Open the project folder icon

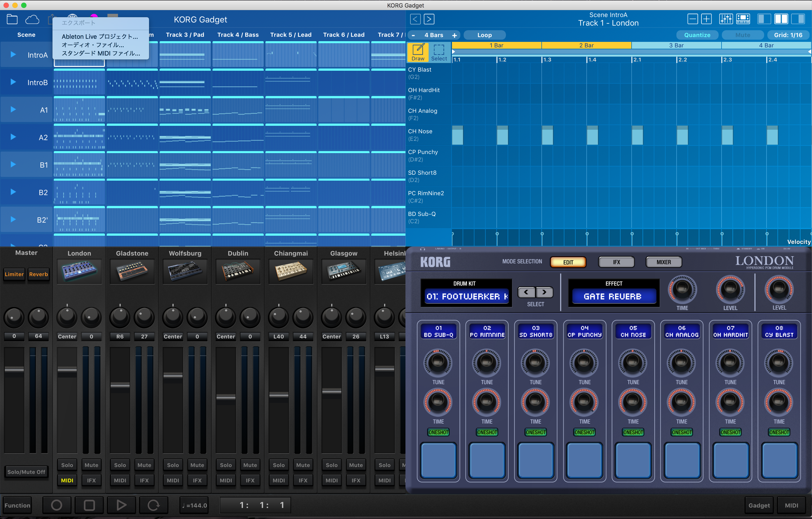12,19
